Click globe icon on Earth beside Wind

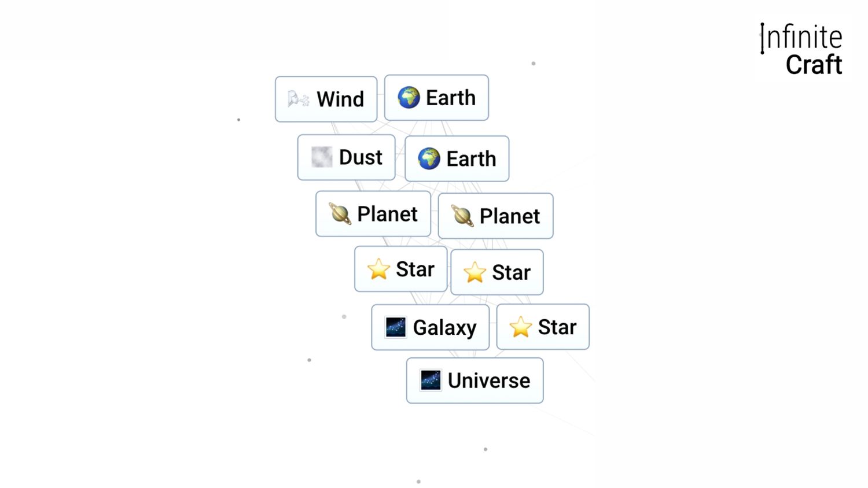[409, 98]
